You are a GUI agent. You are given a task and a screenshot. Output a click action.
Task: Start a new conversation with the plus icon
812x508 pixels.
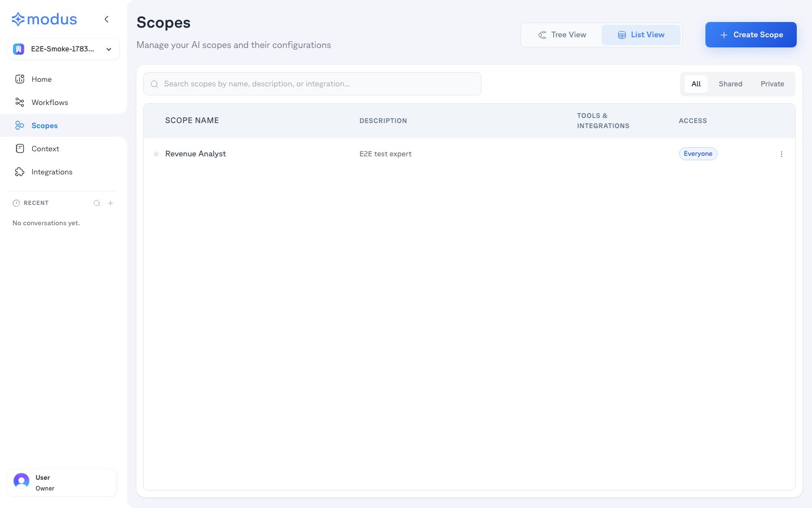[111, 203]
